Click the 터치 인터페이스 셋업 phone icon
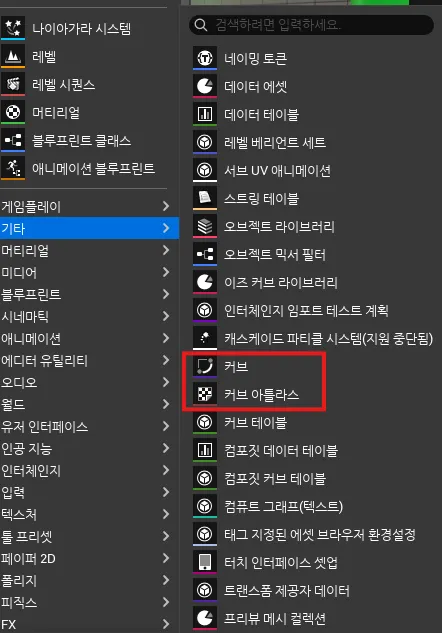The width and height of the screenshot is (442, 633). pyautogui.click(x=205, y=562)
